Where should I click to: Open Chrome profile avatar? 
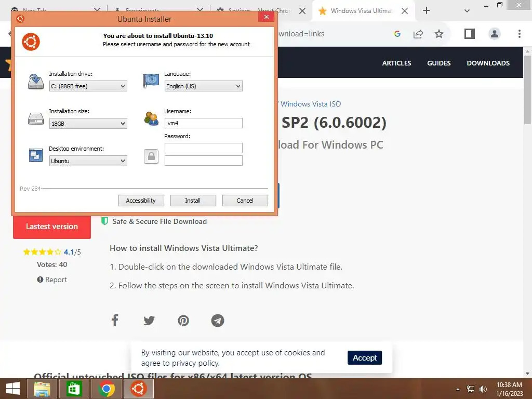495,34
